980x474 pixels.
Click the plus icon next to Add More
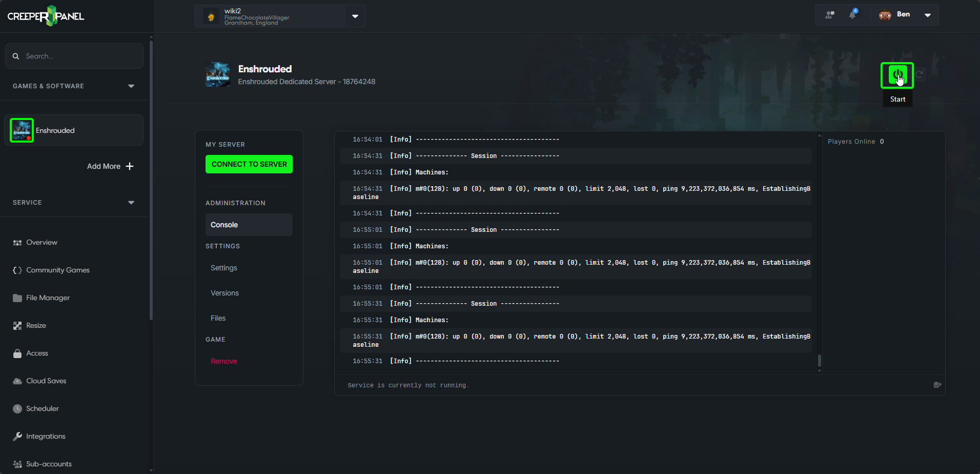[130, 166]
